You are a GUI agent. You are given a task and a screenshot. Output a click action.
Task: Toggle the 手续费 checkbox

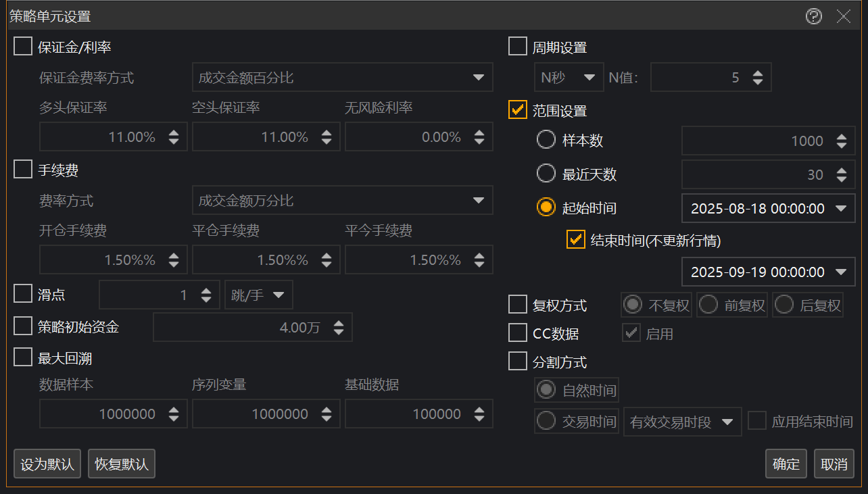point(23,170)
